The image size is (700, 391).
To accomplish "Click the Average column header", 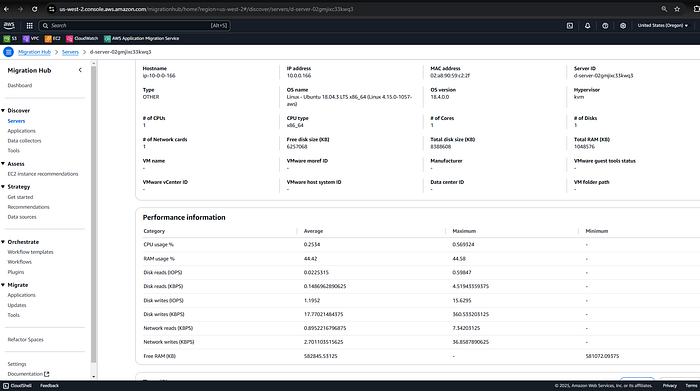I will tap(313, 231).
